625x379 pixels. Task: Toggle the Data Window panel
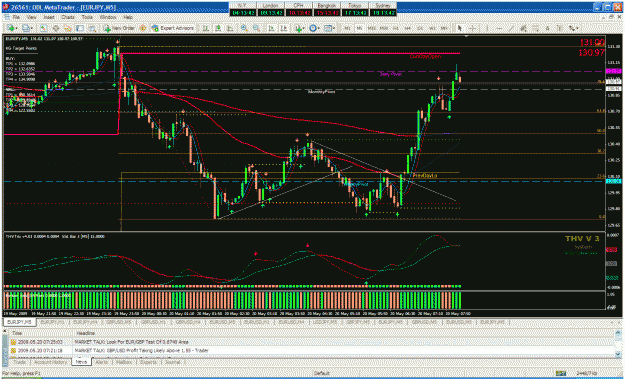coord(56,28)
